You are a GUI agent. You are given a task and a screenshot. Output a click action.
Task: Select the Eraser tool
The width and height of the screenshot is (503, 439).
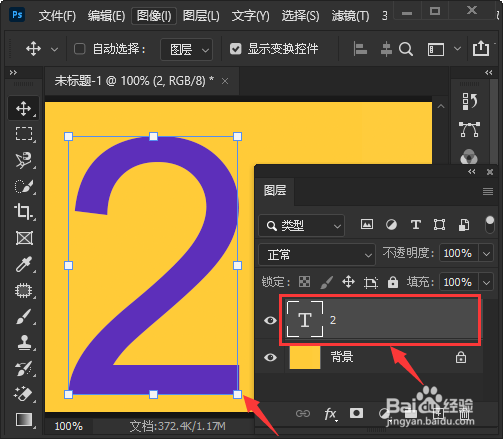click(x=24, y=394)
